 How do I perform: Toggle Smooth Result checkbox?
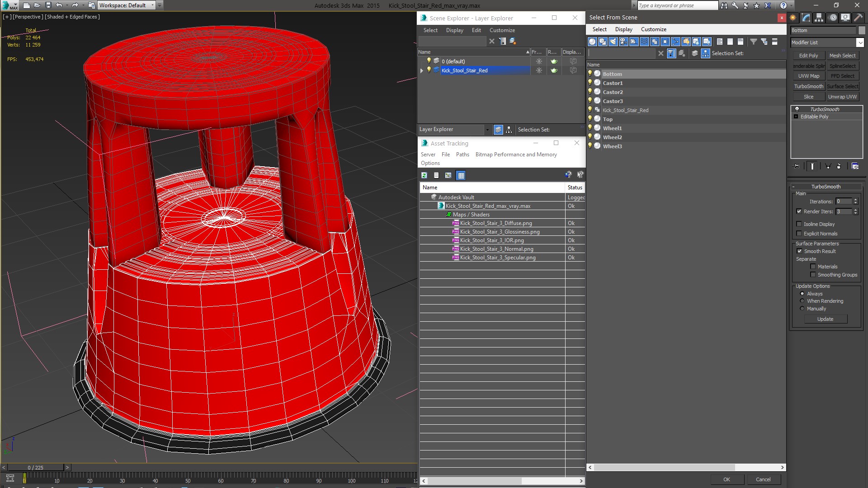[x=799, y=251]
